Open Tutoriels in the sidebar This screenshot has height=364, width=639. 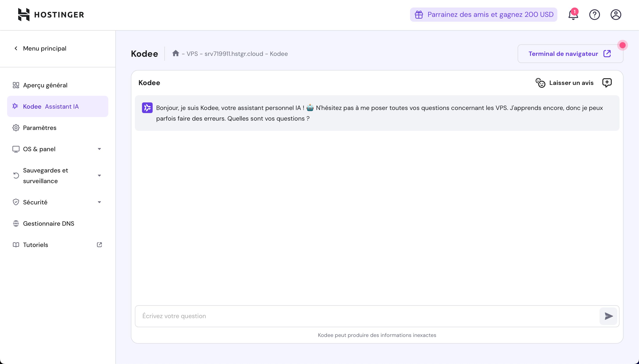click(57, 245)
